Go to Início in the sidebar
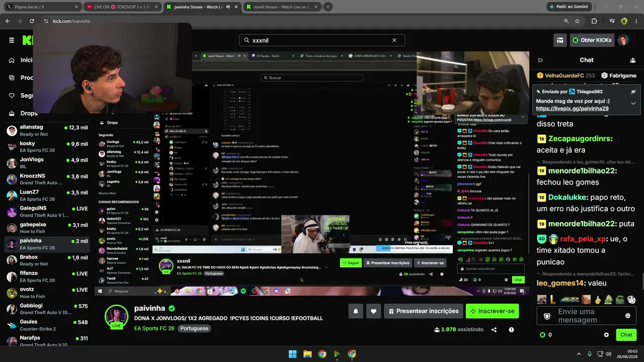The width and height of the screenshot is (644, 362). 20,60
